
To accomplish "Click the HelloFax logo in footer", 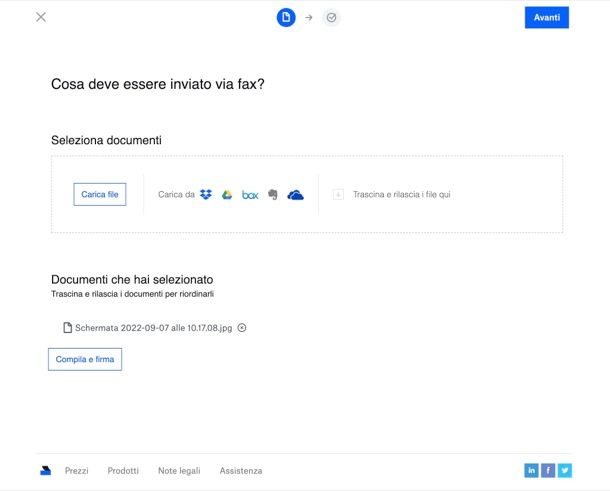I will pos(46,470).
